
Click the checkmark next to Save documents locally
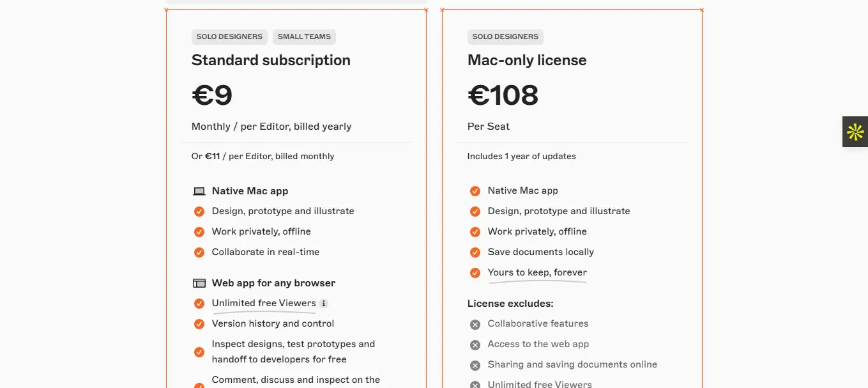coord(475,252)
